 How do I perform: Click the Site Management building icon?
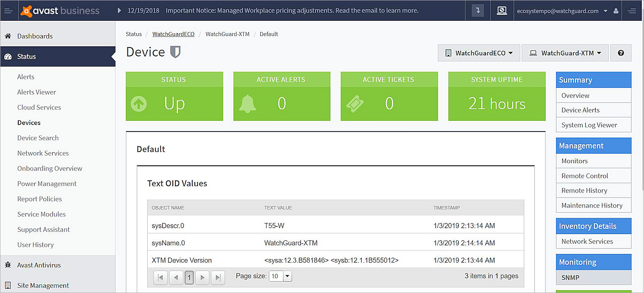(x=8, y=285)
